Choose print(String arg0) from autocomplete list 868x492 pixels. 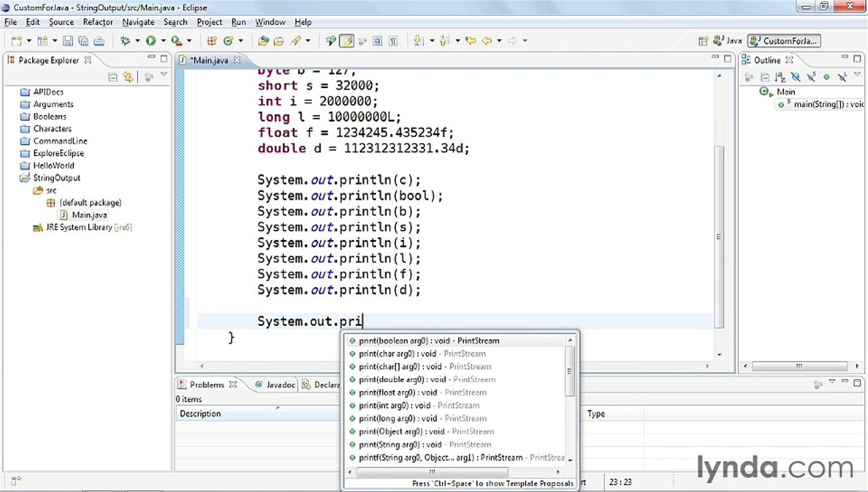coord(458,444)
